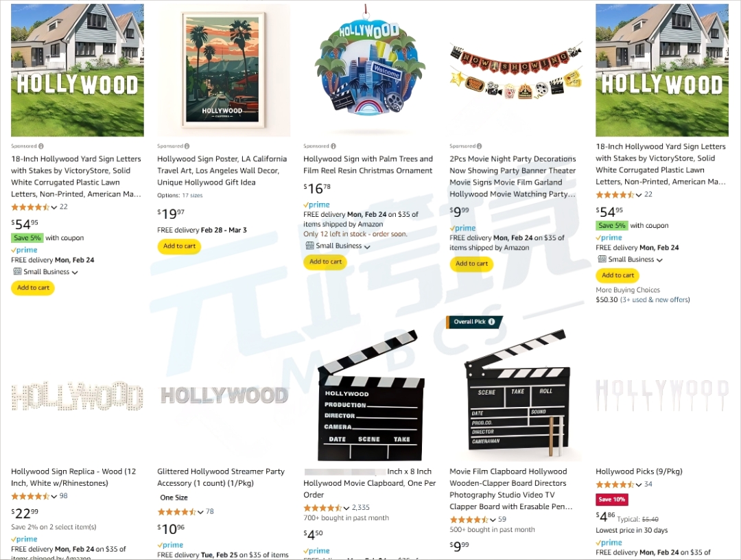Screen dimensions: 741x560
Task: Expand Small Business dropdown on first yard sign
Action: tap(75, 272)
